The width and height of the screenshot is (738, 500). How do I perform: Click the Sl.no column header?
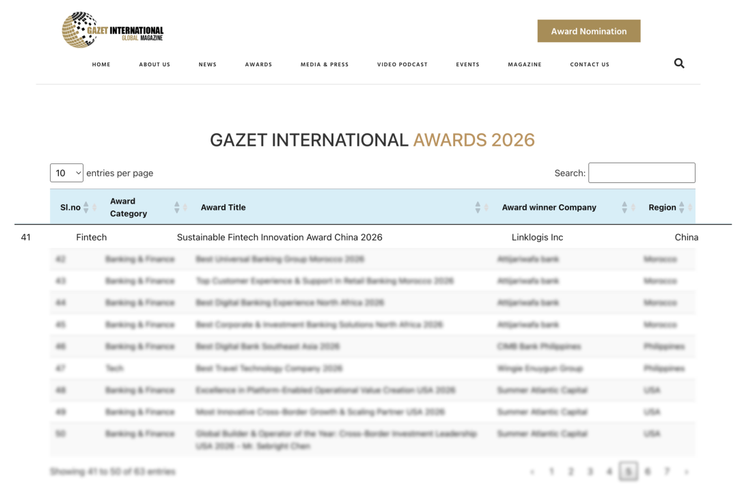point(71,207)
